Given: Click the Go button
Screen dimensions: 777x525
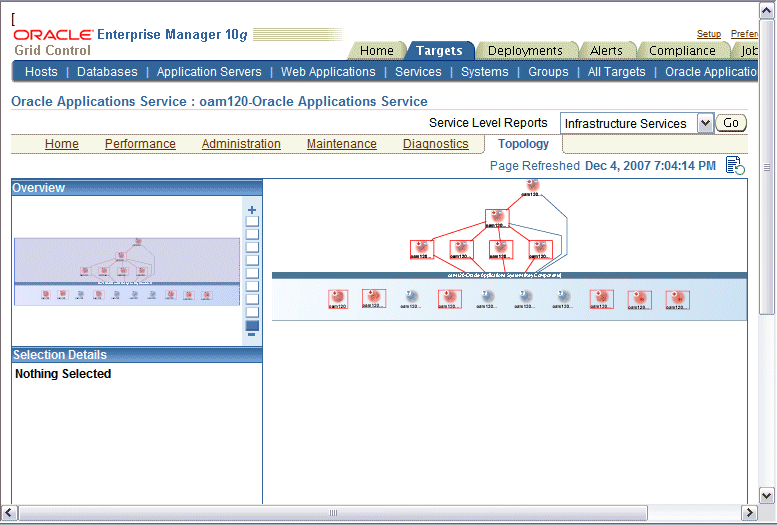Looking at the screenshot, I should point(731,123).
